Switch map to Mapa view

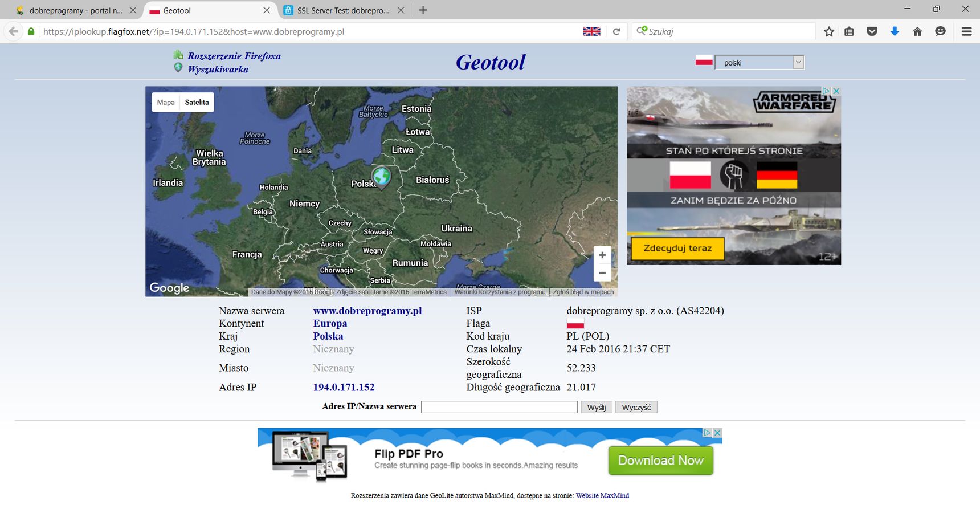[166, 103]
